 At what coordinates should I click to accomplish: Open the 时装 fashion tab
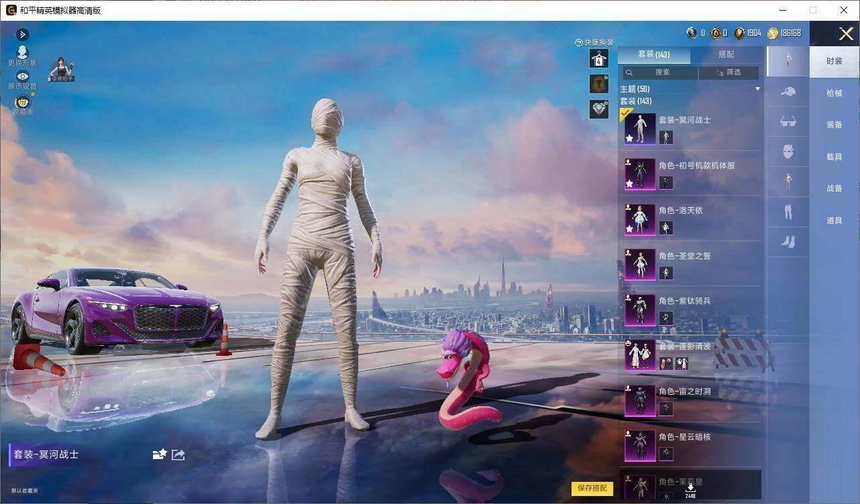(x=835, y=61)
